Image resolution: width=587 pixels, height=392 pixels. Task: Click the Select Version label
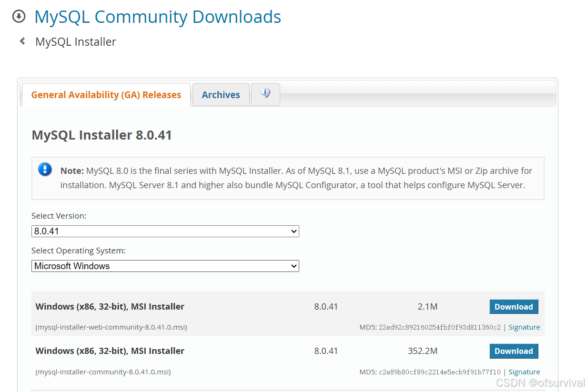point(59,216)
